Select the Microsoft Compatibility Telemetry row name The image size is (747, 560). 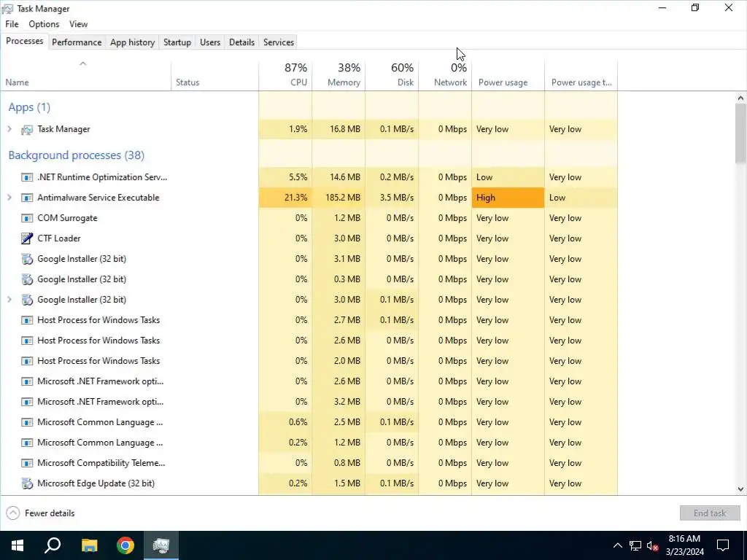(101, 463)
